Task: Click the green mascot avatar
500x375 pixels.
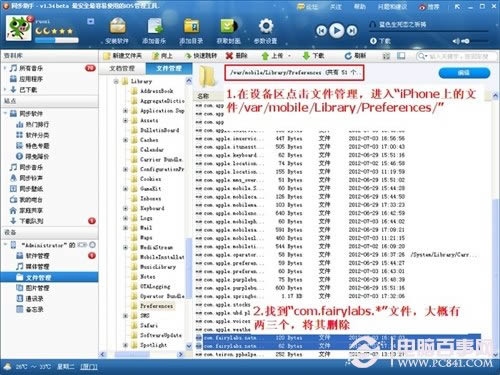Action: coord(19,28)
